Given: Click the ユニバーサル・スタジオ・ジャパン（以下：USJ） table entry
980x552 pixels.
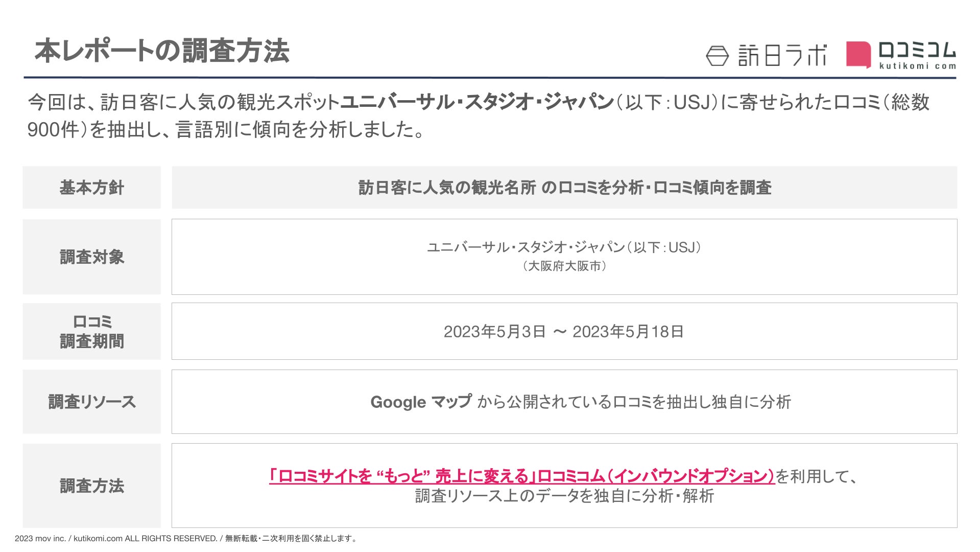Looking at the screenshot, I should pos(564,247).
